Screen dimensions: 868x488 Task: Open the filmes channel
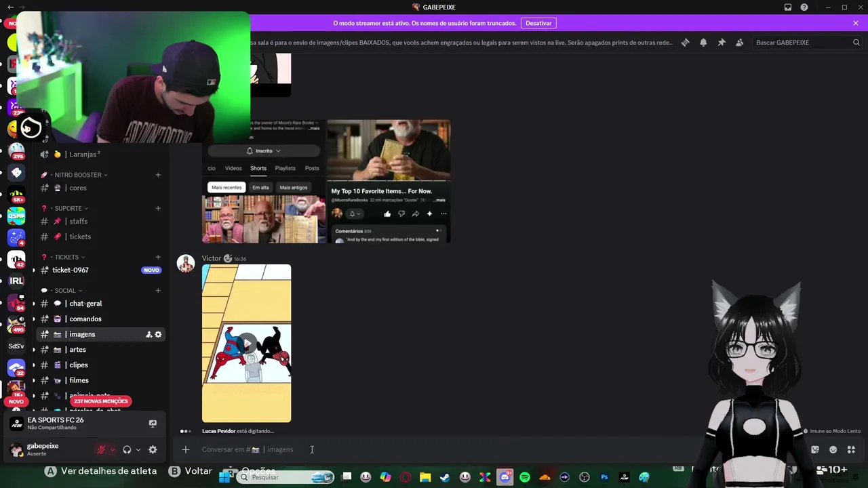[102, 380]
